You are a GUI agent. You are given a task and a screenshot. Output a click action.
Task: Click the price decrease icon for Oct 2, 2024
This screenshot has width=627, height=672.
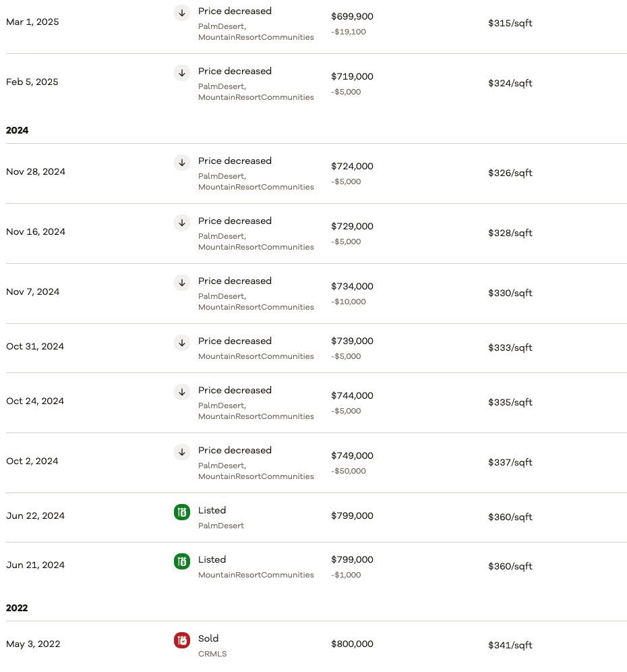(x=182, y=452)
